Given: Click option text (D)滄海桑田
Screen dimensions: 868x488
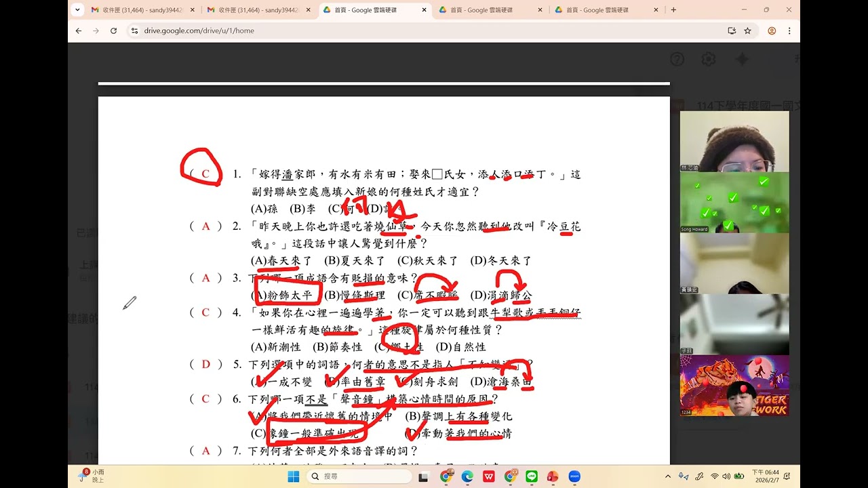Looking at the screenshot, I should click(501, 382).
